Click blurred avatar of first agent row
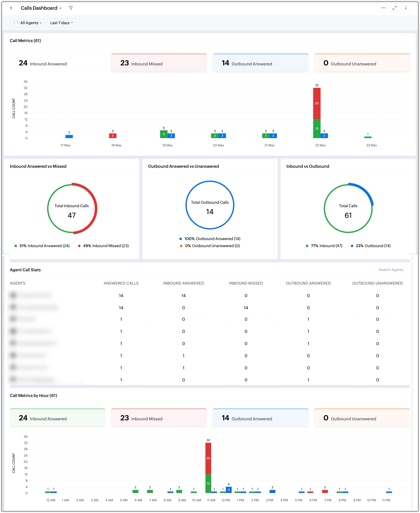 [13, 295]
